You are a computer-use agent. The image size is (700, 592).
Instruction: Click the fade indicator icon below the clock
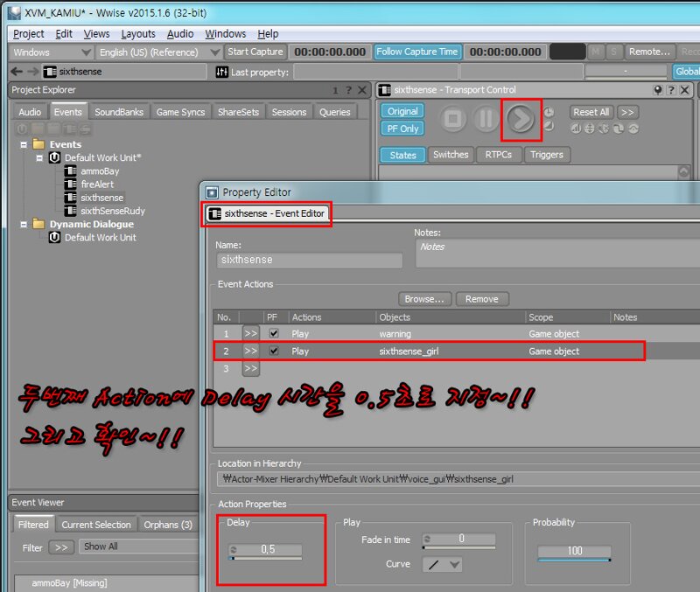click(x=549, y=126)
